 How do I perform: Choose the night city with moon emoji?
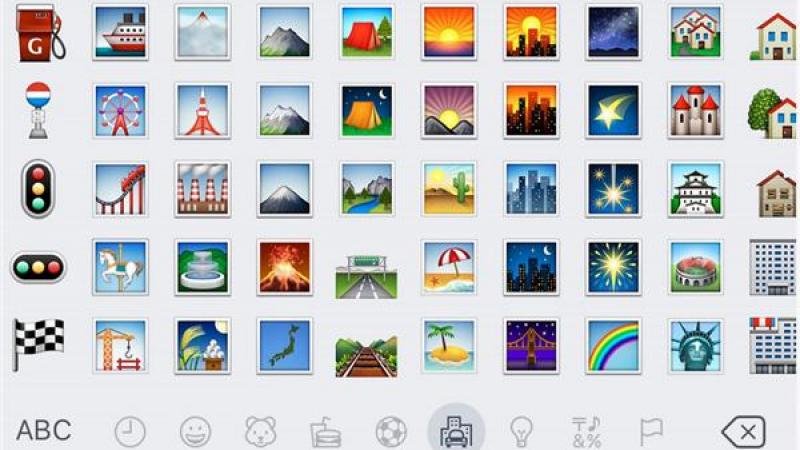click(x=531, y=267)
